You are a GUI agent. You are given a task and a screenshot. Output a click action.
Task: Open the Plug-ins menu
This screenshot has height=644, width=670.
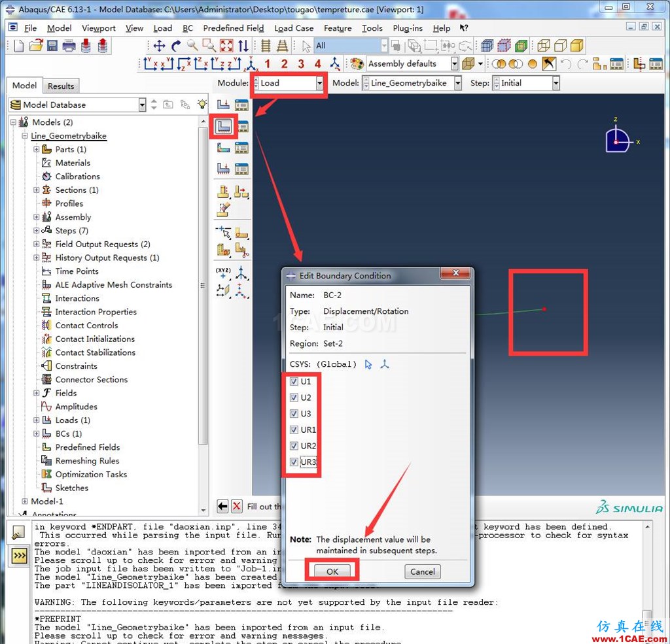408,28
